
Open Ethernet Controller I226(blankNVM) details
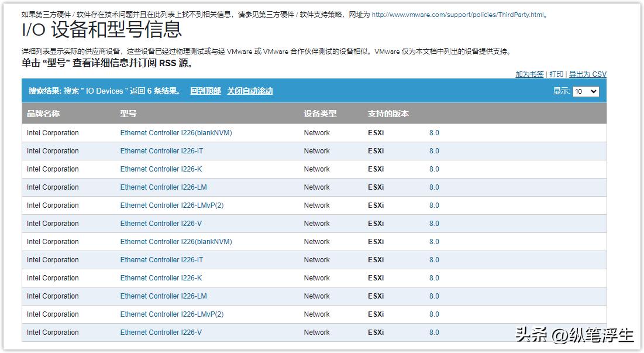[175, 133]
